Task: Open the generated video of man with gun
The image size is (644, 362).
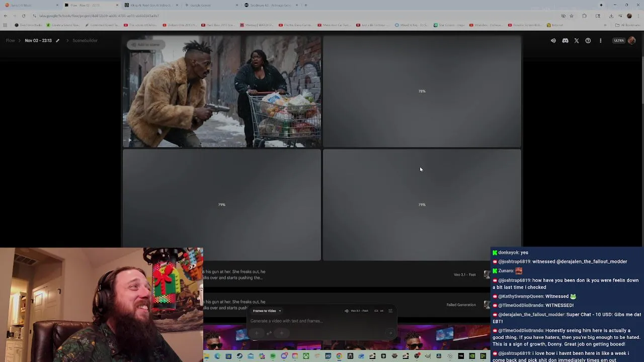Action: (x=221, y=92)
